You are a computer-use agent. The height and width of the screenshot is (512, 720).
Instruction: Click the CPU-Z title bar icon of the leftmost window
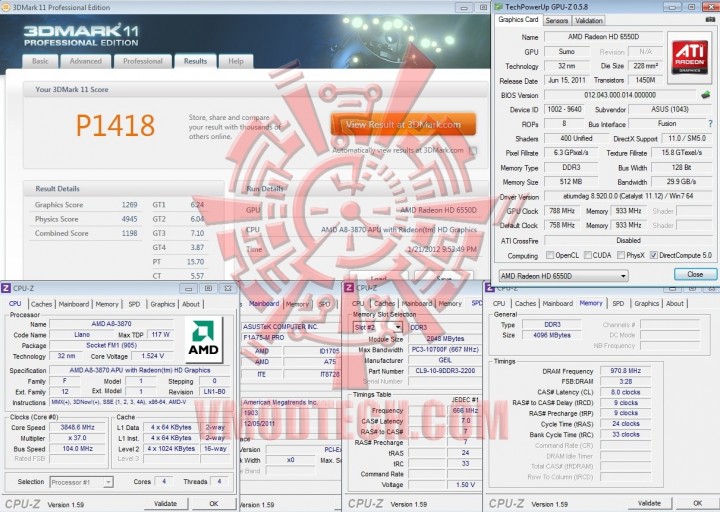tap(6, 288)
